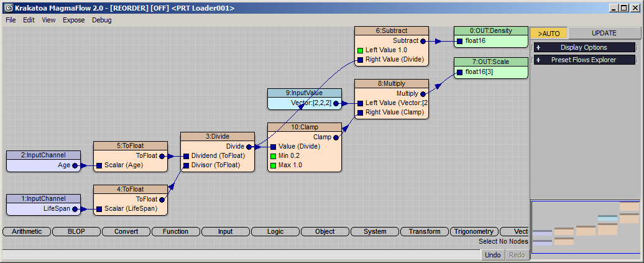Click the Divisor (ToFloat) input socket
Image resolution: width=644 pixels, height=263 pixels.
coord(186,165)
